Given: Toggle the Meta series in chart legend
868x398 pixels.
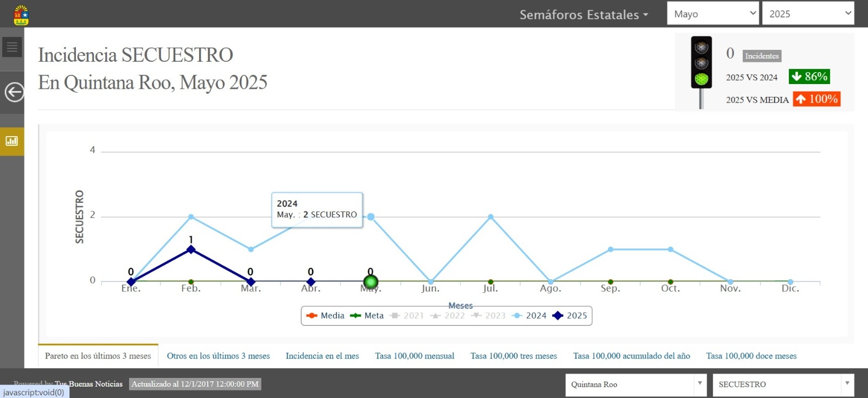Looking at the screenshot, I should tap(367, 316).
